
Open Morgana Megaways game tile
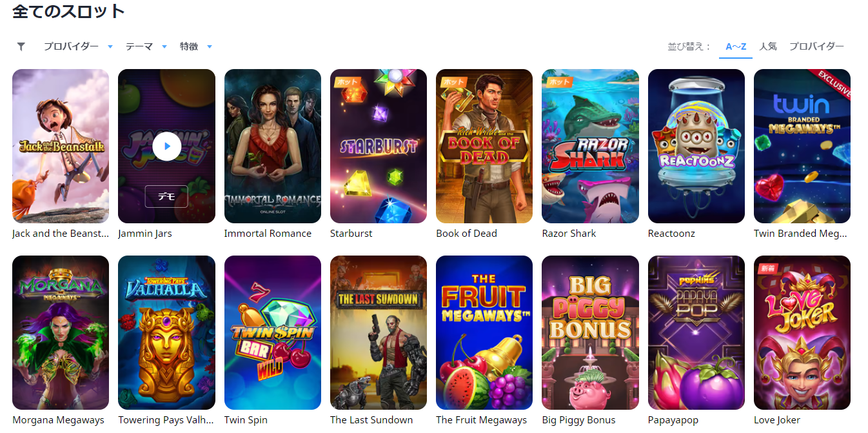(x=61, y=332)
